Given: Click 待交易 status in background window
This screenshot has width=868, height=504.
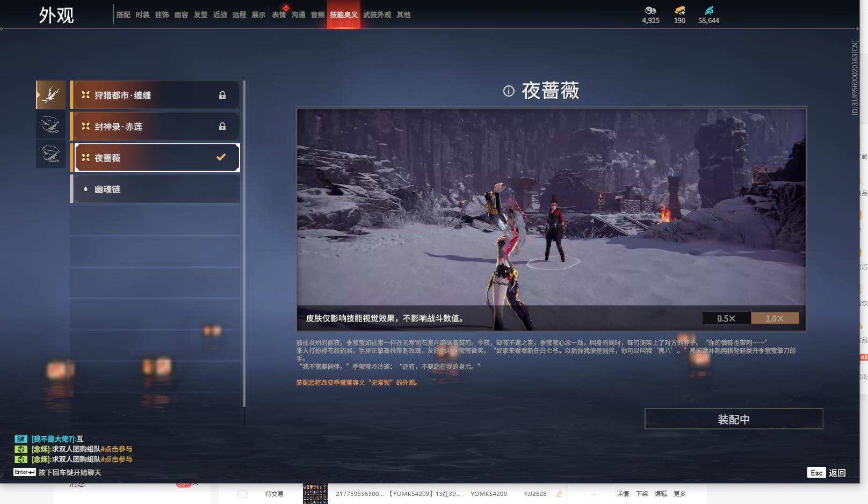Looking at the screenshot, I should coord(274,494).
